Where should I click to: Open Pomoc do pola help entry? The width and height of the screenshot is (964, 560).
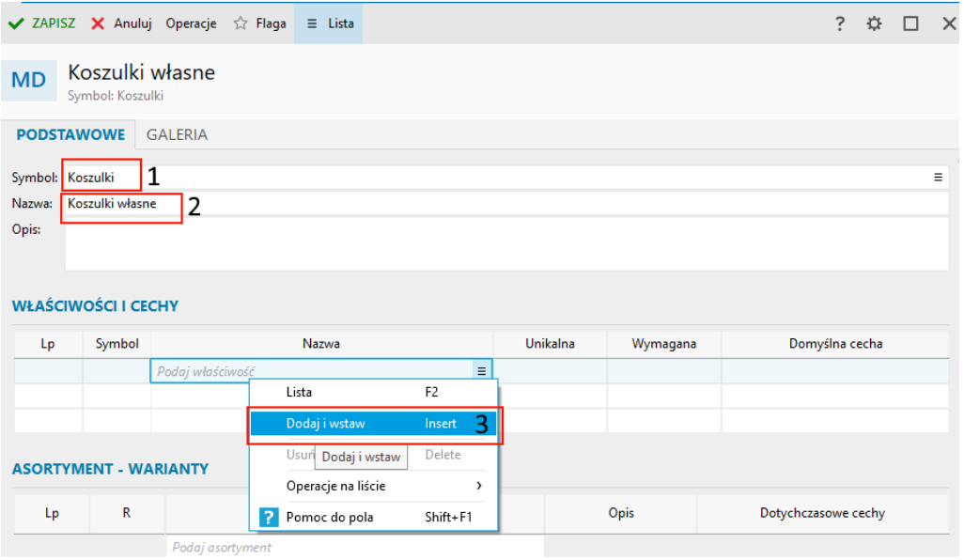pyautogui.click(x=373, y=517)
